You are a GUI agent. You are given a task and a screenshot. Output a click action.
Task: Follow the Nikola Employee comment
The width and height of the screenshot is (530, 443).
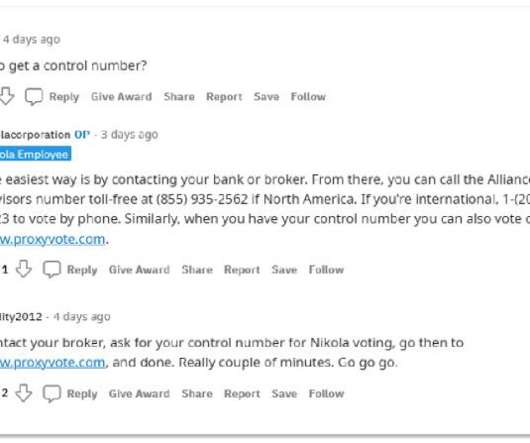click(326, 269)
